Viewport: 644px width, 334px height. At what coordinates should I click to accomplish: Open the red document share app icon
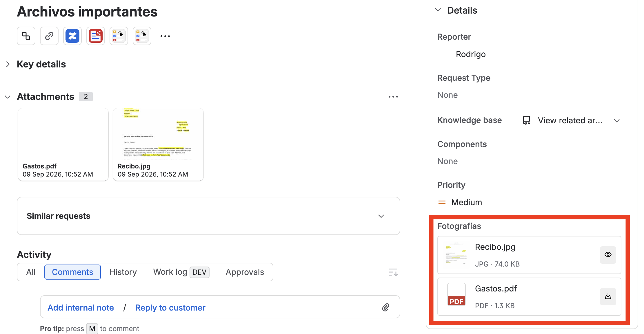96,36
